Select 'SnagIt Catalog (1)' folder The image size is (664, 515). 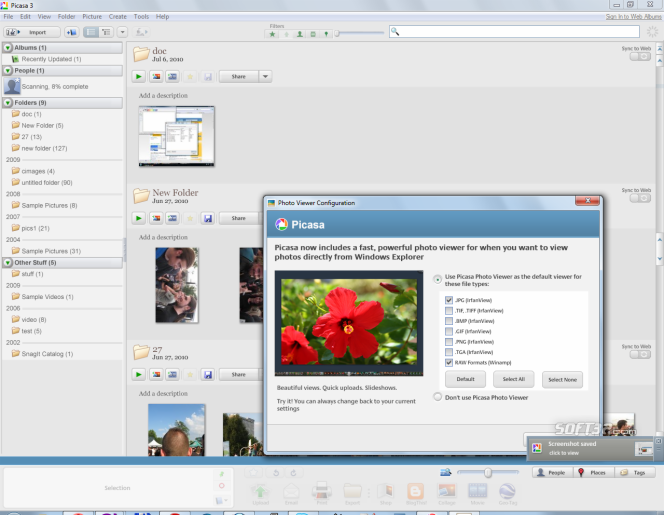(47, 354)
